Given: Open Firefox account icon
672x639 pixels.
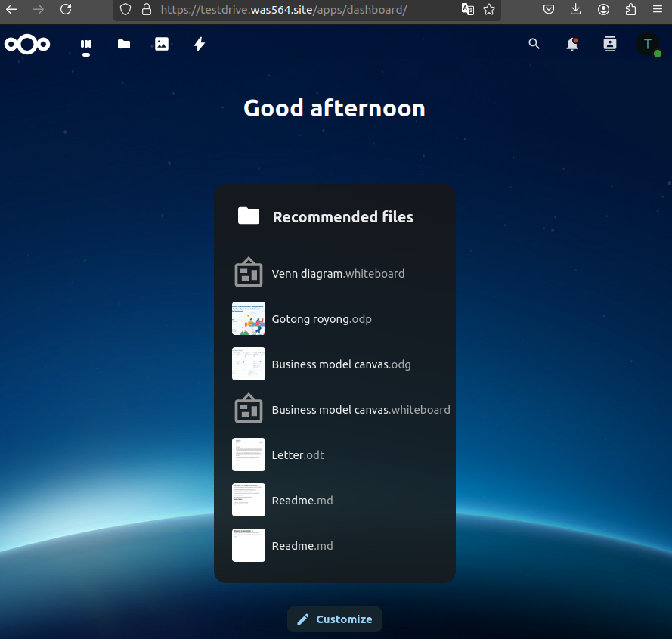Looking at the screenshot, I should click(x=603, y=9).
